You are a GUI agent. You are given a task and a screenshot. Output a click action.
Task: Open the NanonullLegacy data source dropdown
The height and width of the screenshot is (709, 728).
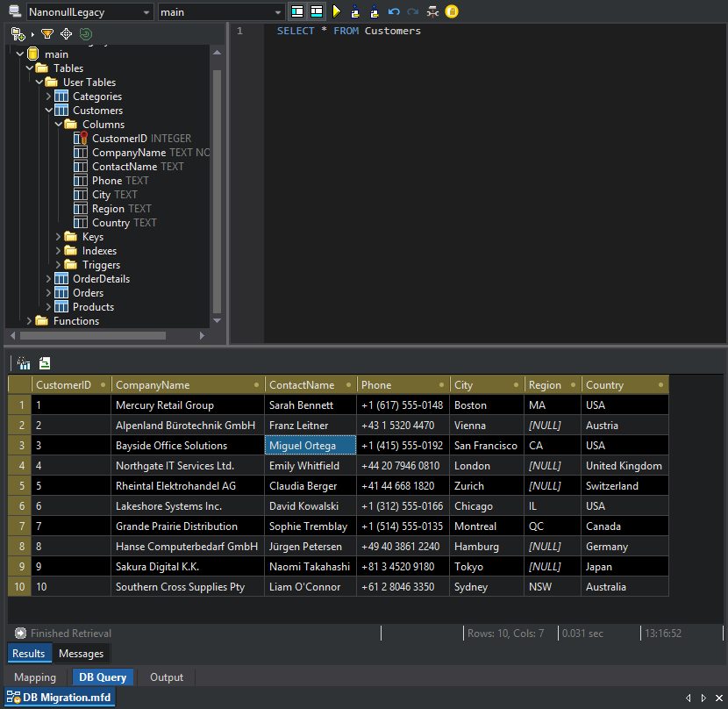(146, 12)
